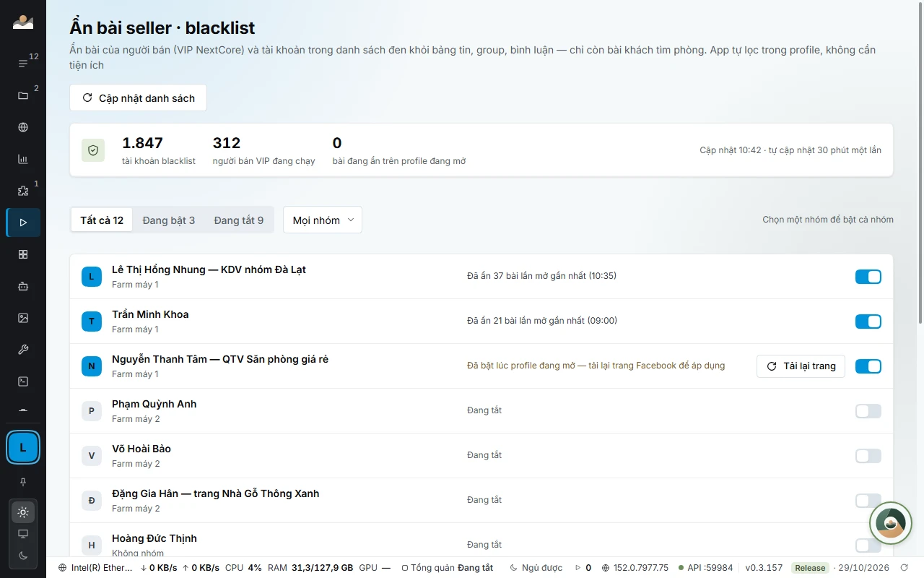Turn off the Trần Minh Khoa toggle
Viewport: 924px width, 578px height.
(868, 322)
